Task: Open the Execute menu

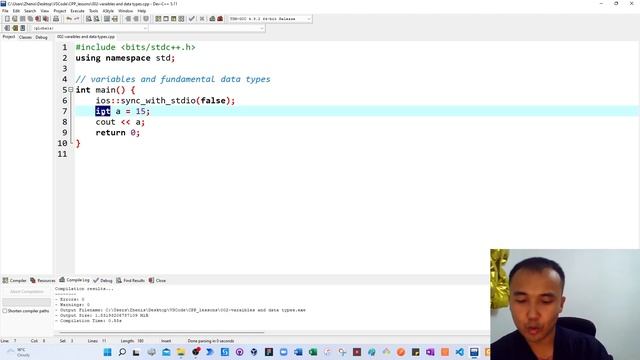Action: [x=77, y=11]
